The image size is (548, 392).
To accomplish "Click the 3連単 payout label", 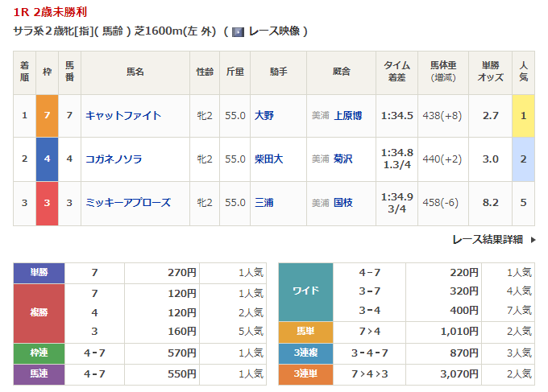I will [x=305, y=373].
